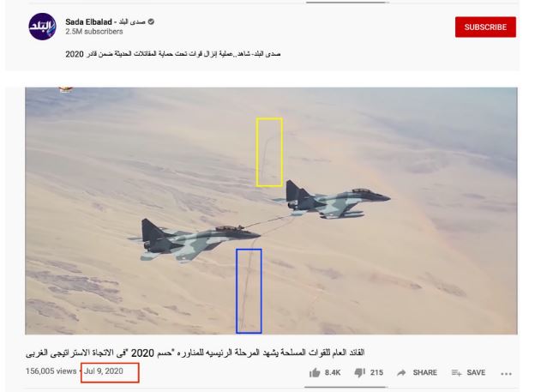Click the share arrow icon

click(x=401, y=372)
